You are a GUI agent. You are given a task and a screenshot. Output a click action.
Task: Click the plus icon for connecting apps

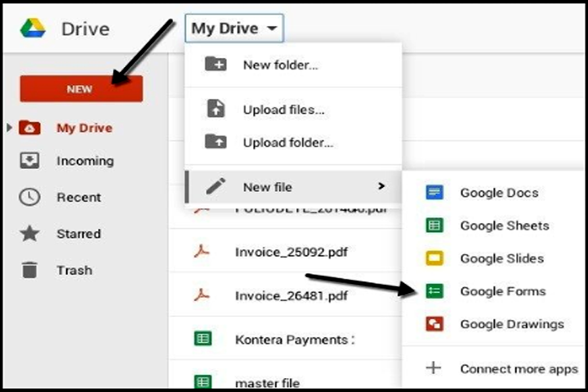434,368
